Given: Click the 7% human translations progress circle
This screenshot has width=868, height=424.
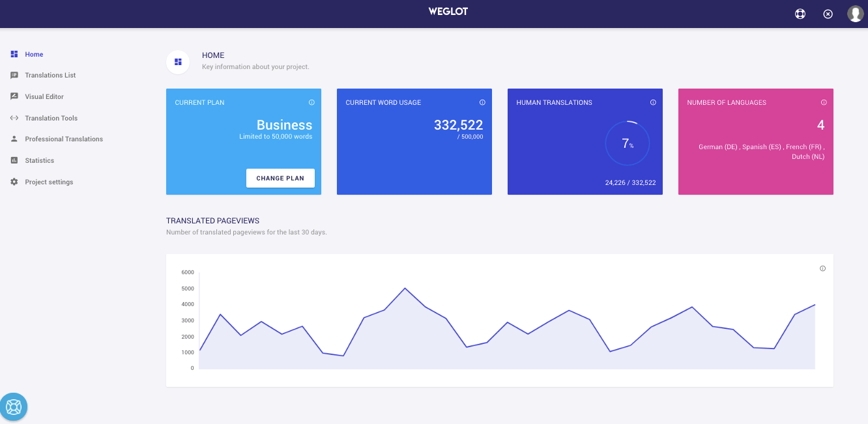Looking at the screenshot, I should [627, 143].
